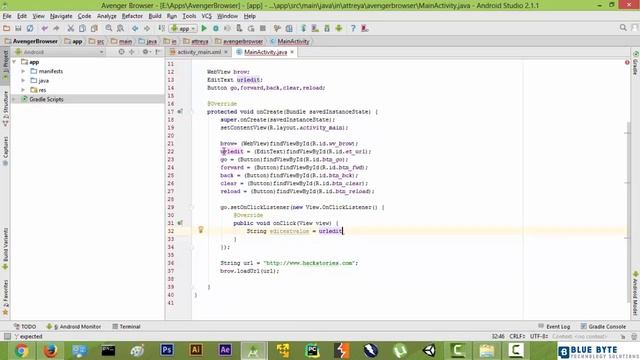The width and height of the screenshot is (640, 360).
Task: Click the Synchronize toolbar icon
Action: [x=30, y=28]
